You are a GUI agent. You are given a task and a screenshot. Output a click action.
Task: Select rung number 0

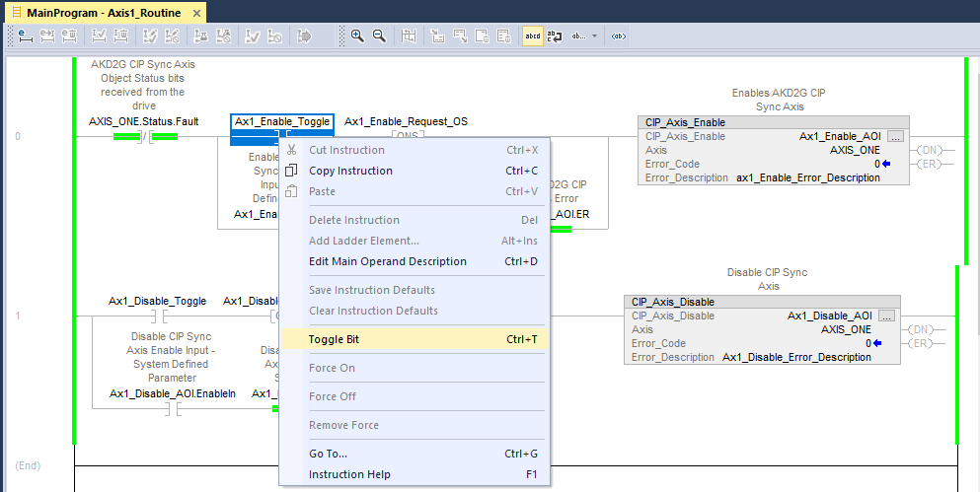18,136
